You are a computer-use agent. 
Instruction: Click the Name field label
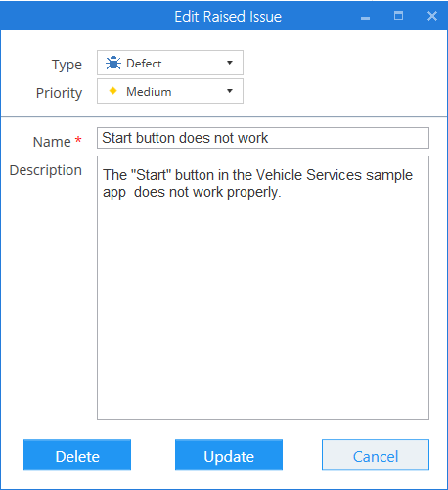pos(52,142)
